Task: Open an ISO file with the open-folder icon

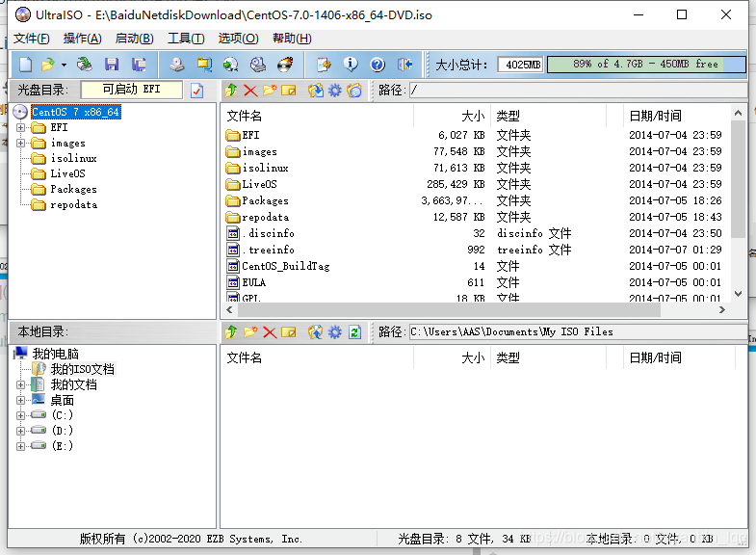Action: click(48, 65)
